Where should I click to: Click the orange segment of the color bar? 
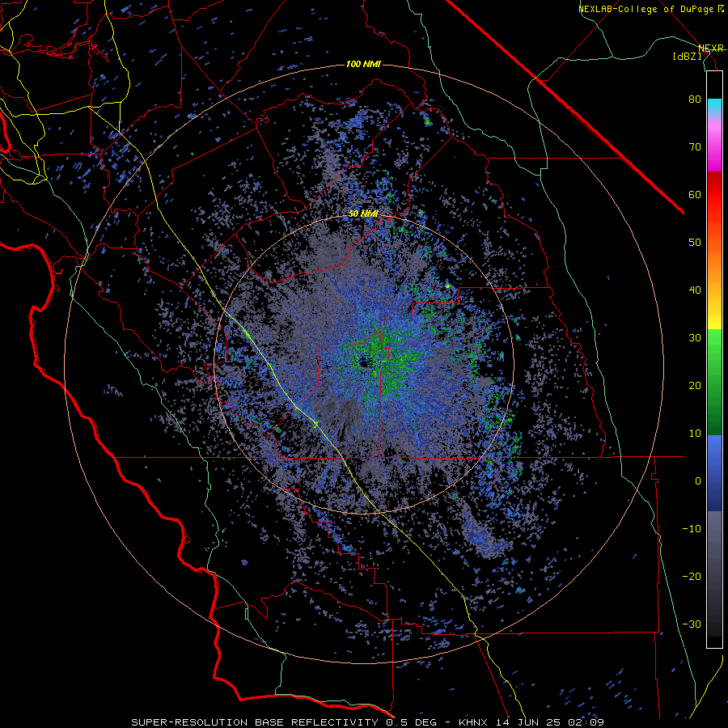pyautogui.click(x=714, y=265)
